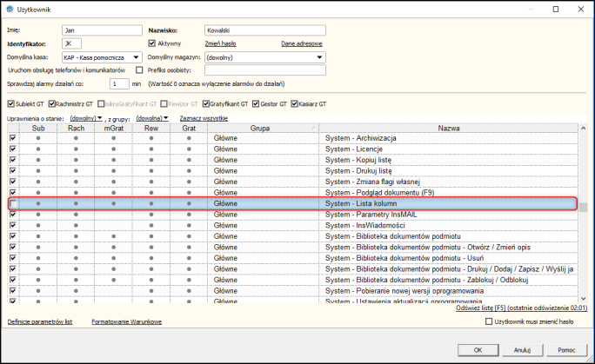This screenshot has width=595, height=364.
Task: Sort by the Rew column header
Action: click(x=151, y=129)
